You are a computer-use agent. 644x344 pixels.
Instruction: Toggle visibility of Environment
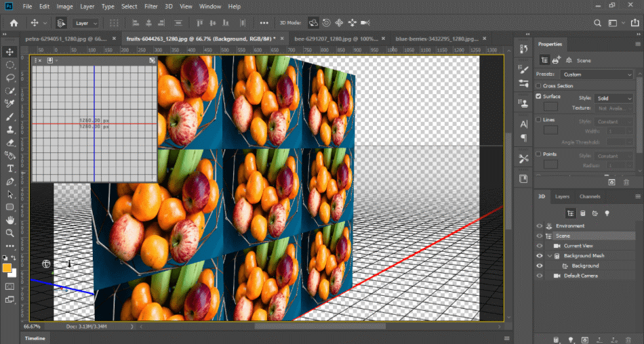540,225
